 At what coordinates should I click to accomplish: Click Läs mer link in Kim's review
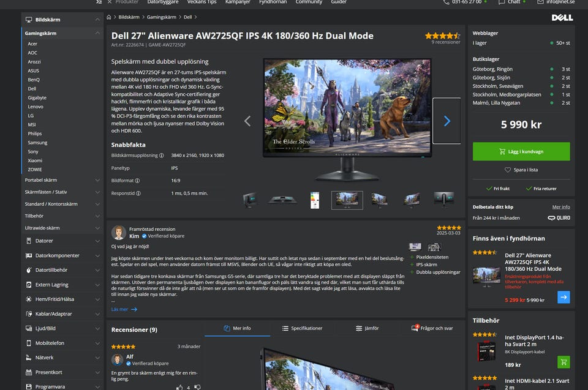124,309
